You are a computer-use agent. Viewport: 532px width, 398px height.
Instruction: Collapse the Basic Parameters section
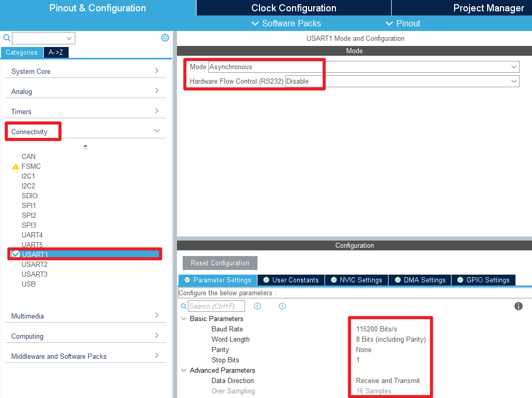pyautogui.click(x=184, y=319)
